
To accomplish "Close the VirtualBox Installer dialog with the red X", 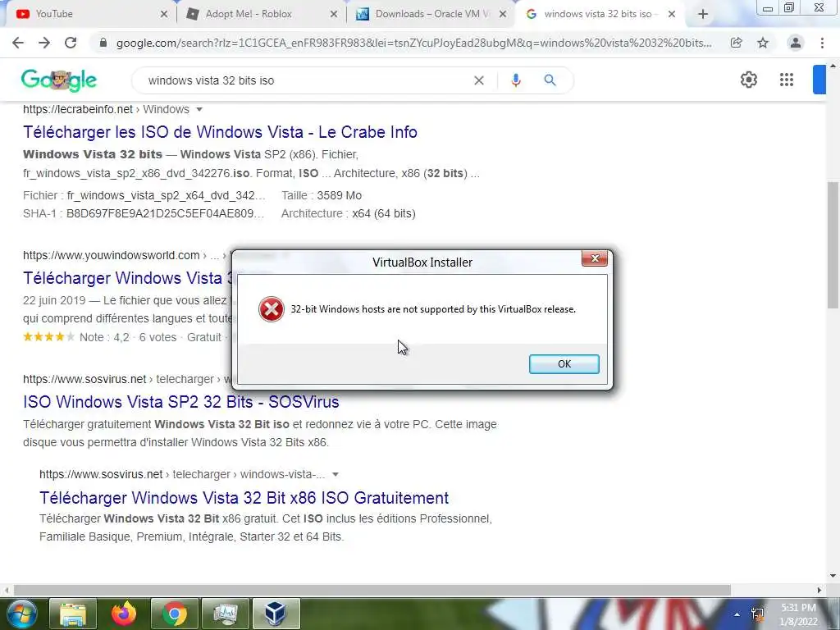I will coord(595,258).
